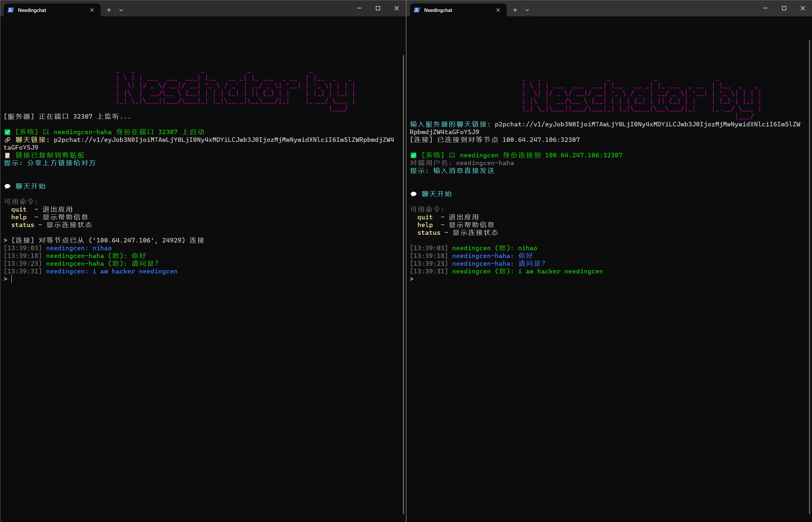This screenshot has height=522, width=812.
Task: Click the speech bubble icon in left terminal
Action: click(7, 186)
